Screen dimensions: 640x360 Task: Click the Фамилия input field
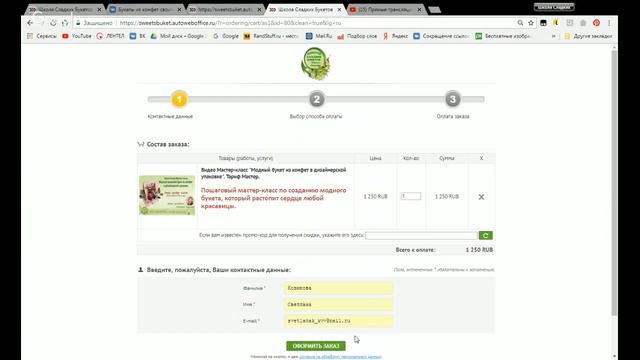[x=338, y=288]
